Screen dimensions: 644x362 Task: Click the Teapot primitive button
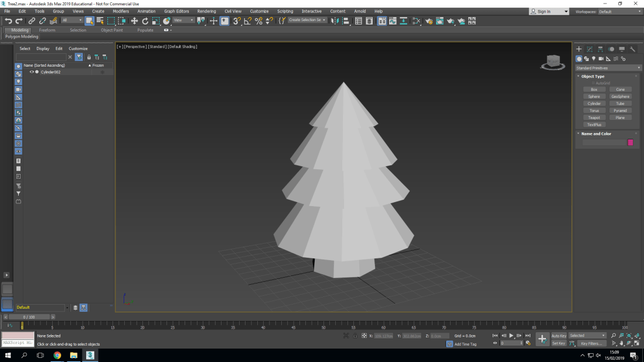pos(594,118)
